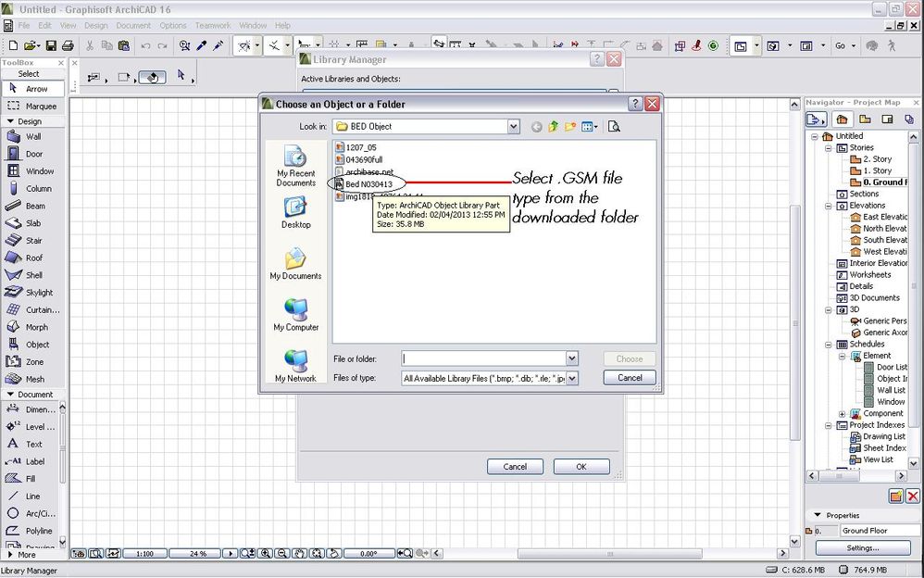The height and width of the screenshot is (578, 924).
Task: Open the File or folder dropdown
Action: tap(571, 358)
